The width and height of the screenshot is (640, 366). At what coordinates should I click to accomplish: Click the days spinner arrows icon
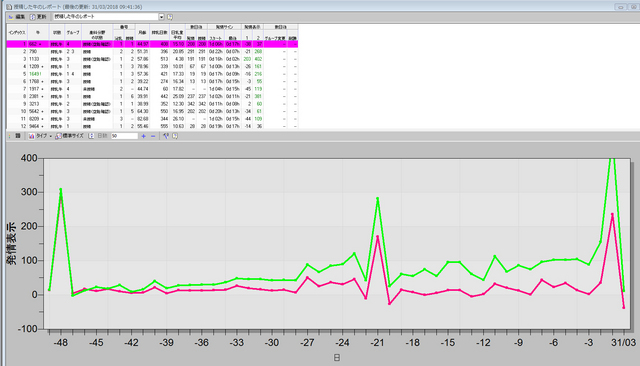tap(91, 136)
